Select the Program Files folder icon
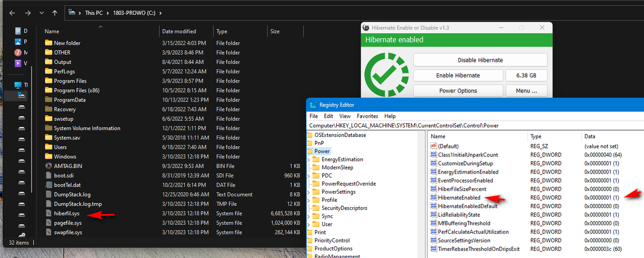644x258 pixels. click(49, 81)
